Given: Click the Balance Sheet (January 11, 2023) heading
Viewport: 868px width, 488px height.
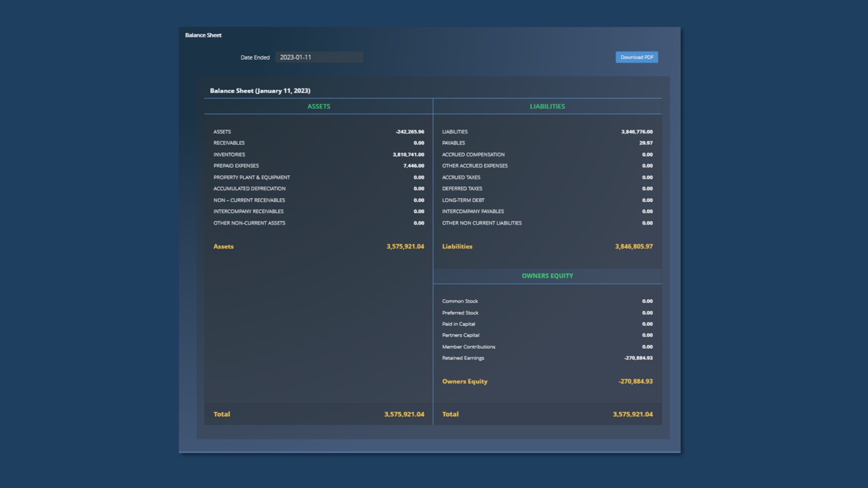Looking at the screenshot, I should tap(260, 91).
